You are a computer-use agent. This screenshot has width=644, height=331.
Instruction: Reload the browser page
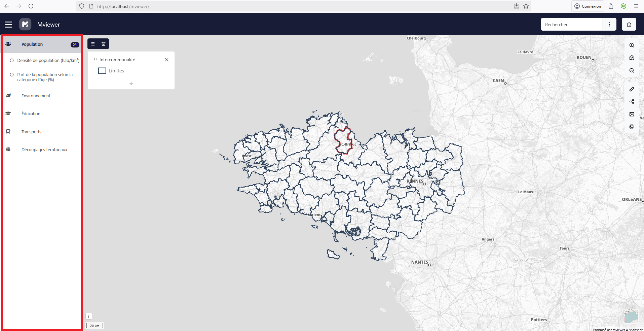coord(31,6)
